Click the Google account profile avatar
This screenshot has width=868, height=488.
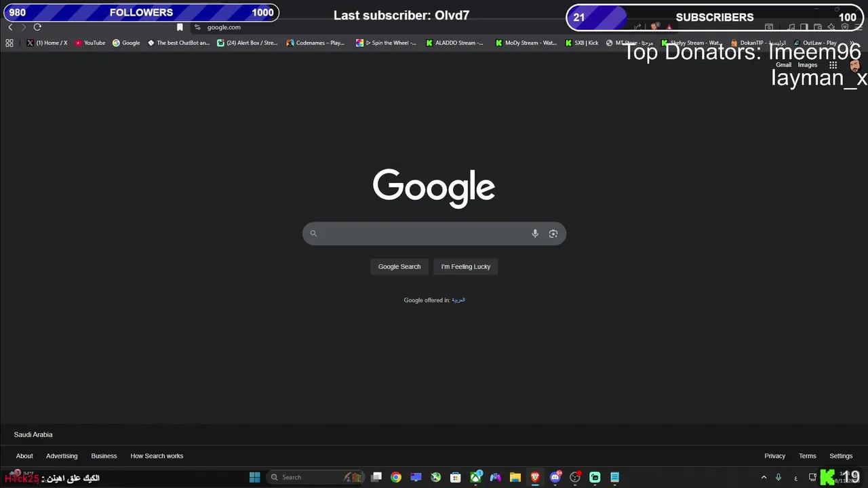[x=856, y=66]
